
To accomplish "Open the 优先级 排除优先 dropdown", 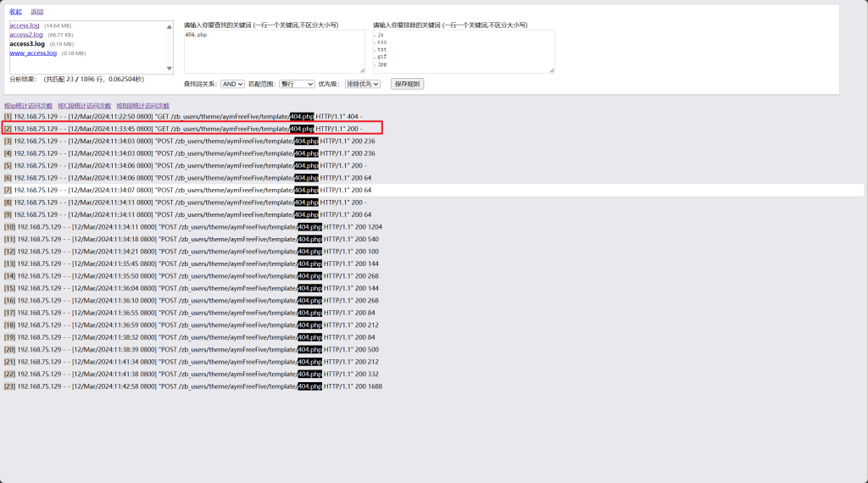I will click(362, 84).
